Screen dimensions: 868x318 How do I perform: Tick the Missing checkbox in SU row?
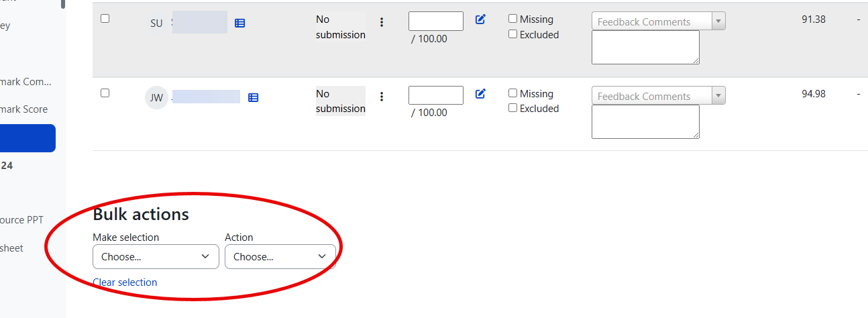pyautogui.click(x=513, y=19)
